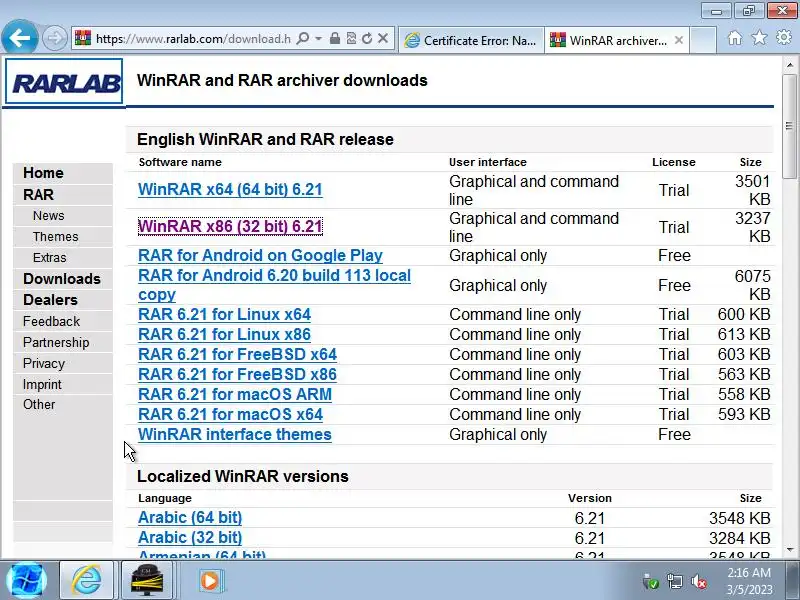Image resolution: width=800 pixels, height=600 pixels.
Task: Download RAR 6.21 for macOS x64
Action: pos(230,414)
